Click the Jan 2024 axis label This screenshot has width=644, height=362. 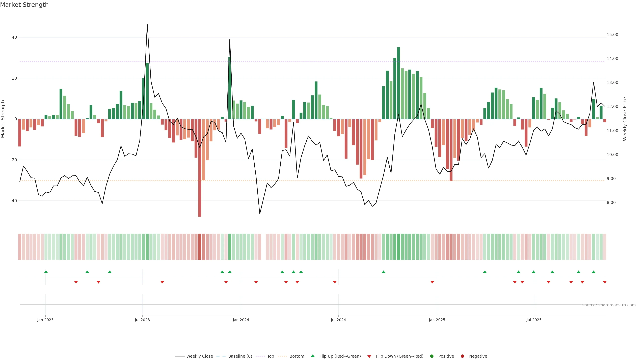(x=241, y=320)
